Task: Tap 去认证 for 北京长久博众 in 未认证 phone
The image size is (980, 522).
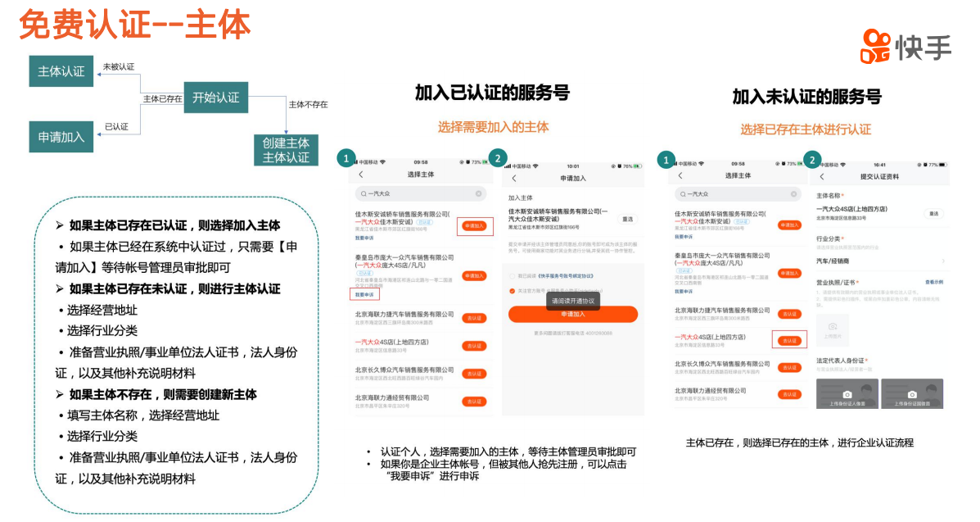Action: tap(789, 367)
